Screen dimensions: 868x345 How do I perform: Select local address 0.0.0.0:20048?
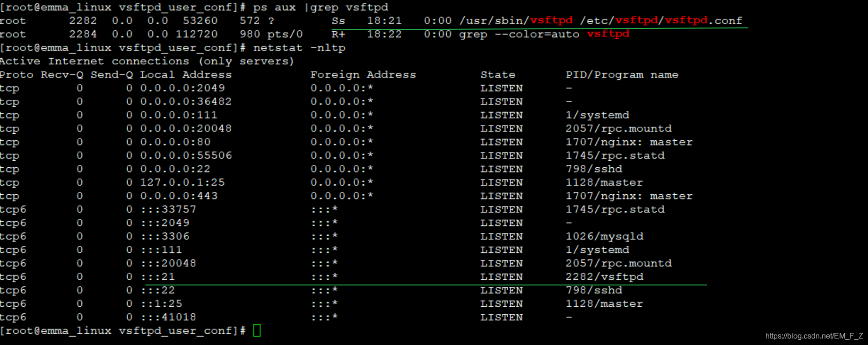click(x=186, y=129)
